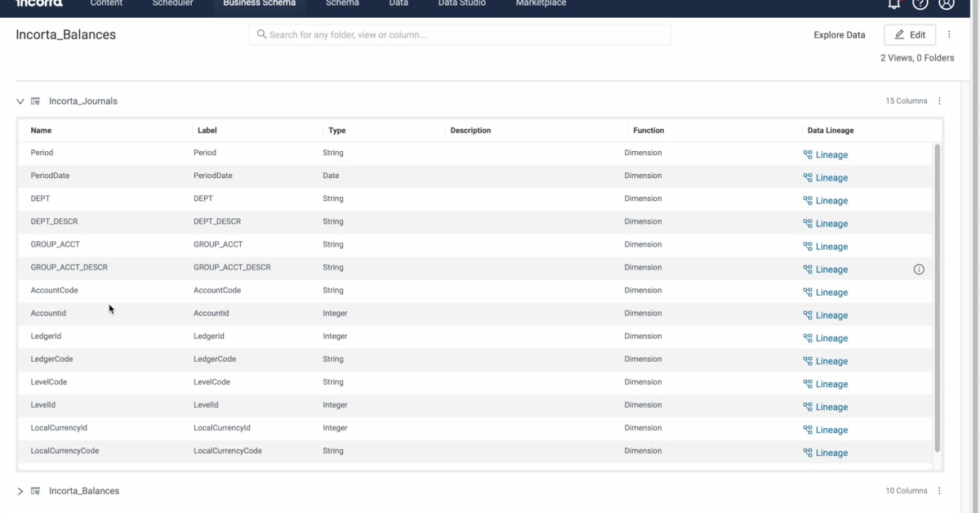
Task: Open the Content tab
Action: coord(106,4)
